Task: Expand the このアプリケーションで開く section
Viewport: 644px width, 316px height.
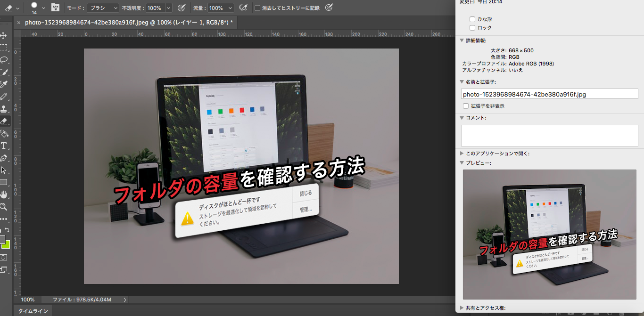Action: (462, 154)
